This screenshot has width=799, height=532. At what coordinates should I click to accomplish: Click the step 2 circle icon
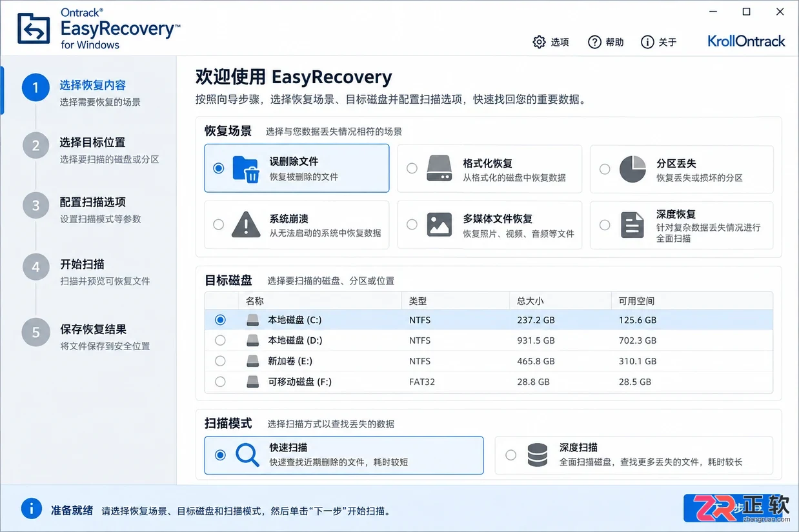(35, 145)
